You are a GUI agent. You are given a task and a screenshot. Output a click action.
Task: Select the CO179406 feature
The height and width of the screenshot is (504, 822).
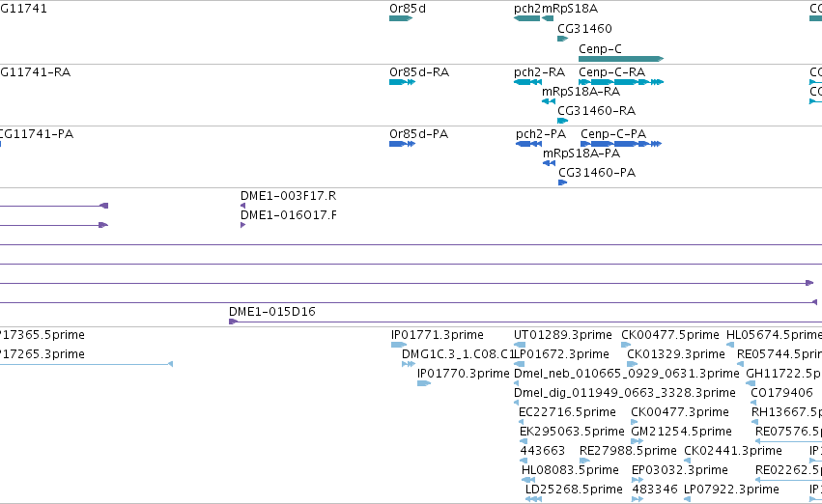(753, 403)
